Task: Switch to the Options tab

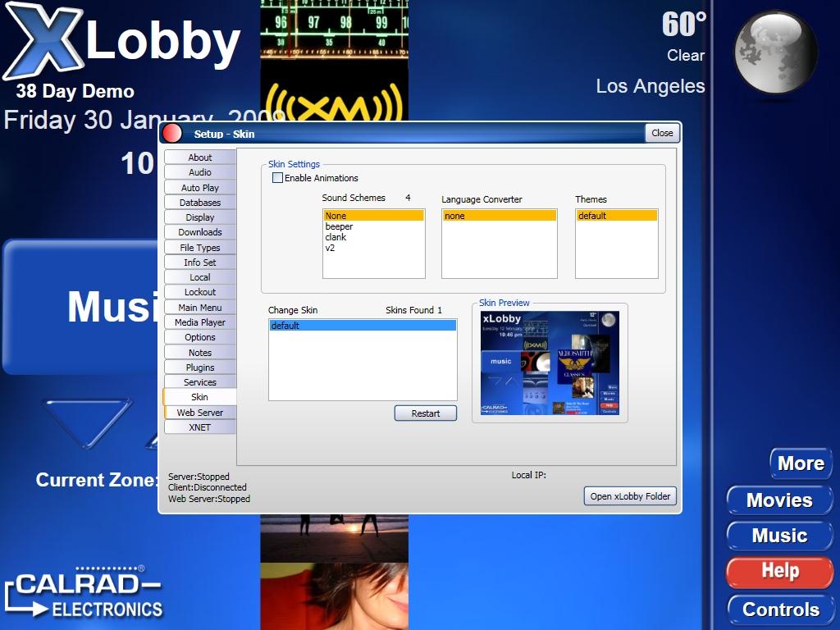Action: click(x=200, y=337)
